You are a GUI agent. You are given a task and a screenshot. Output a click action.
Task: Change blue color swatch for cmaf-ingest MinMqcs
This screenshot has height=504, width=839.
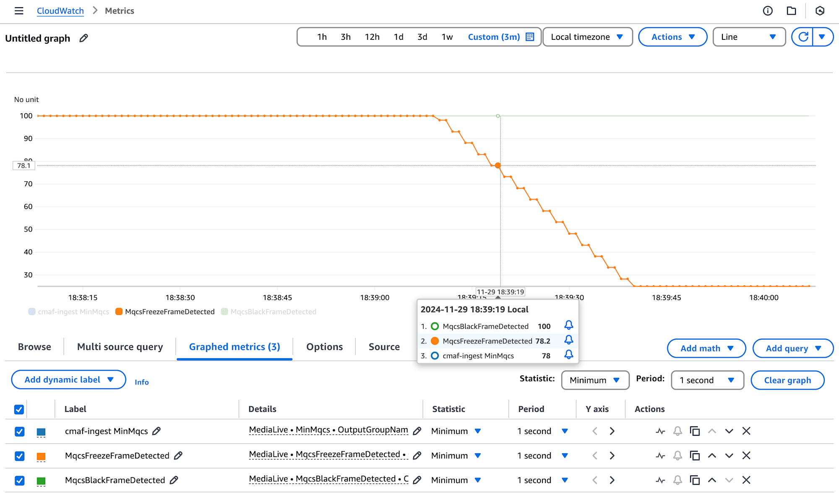(41, 431)
